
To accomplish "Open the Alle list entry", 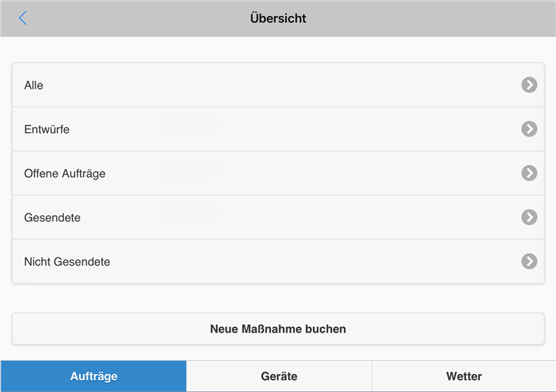I will coord(34,85).
